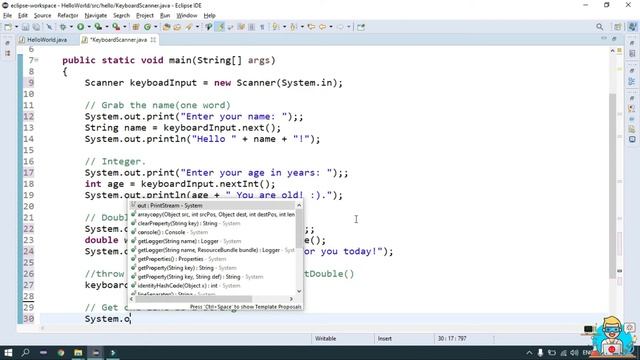Click the green Run button icon

pyautogui.click(x=80, y=27)
